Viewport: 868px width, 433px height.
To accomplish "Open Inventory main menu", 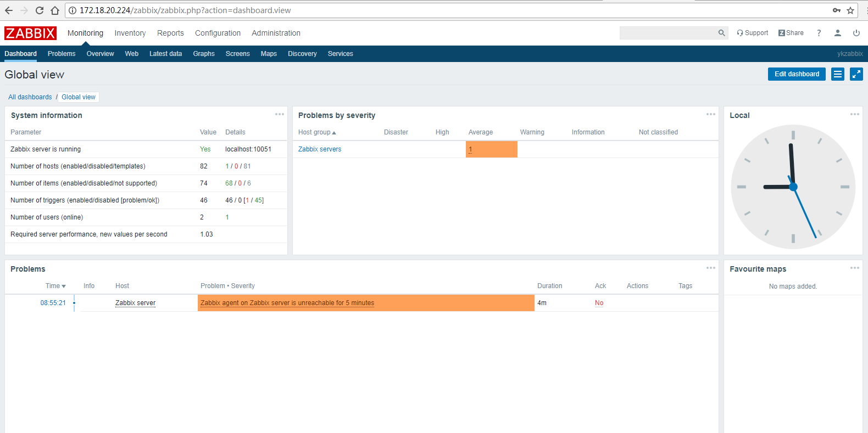I will coord(130,33).
